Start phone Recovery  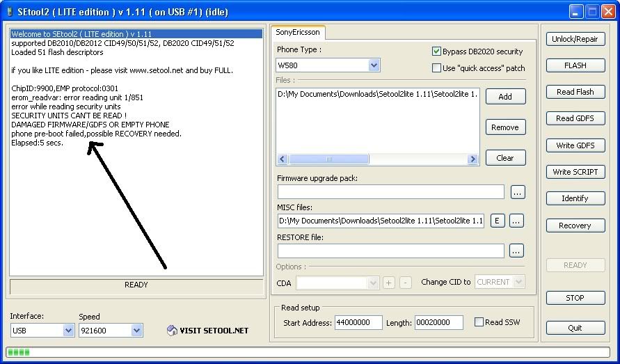[x=575, y=225]
